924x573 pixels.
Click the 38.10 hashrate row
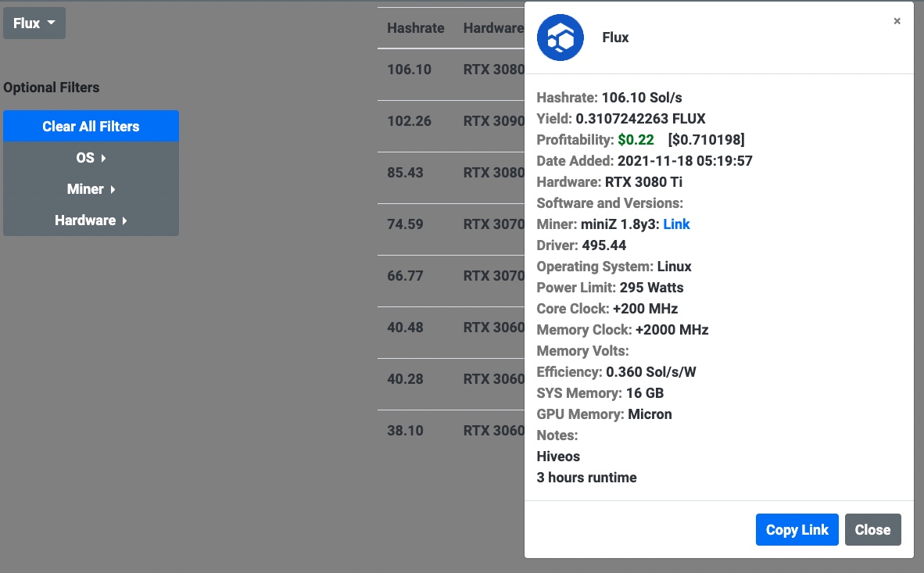tap(406, 431)
